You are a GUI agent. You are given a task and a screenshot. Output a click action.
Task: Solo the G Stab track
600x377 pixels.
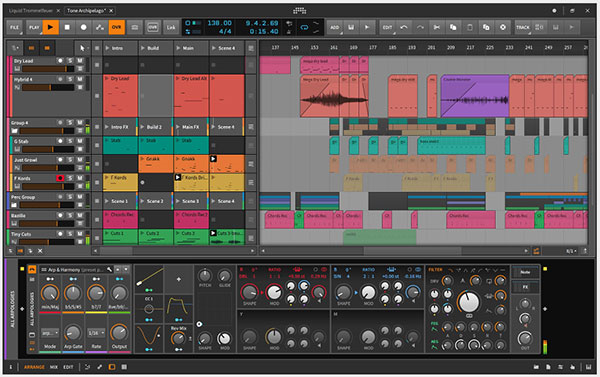(70, 141)
